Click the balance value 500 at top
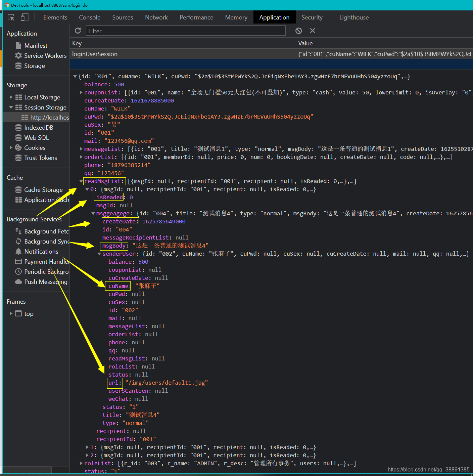The width and height of the screenshot is (473, 476). (119, 85)
